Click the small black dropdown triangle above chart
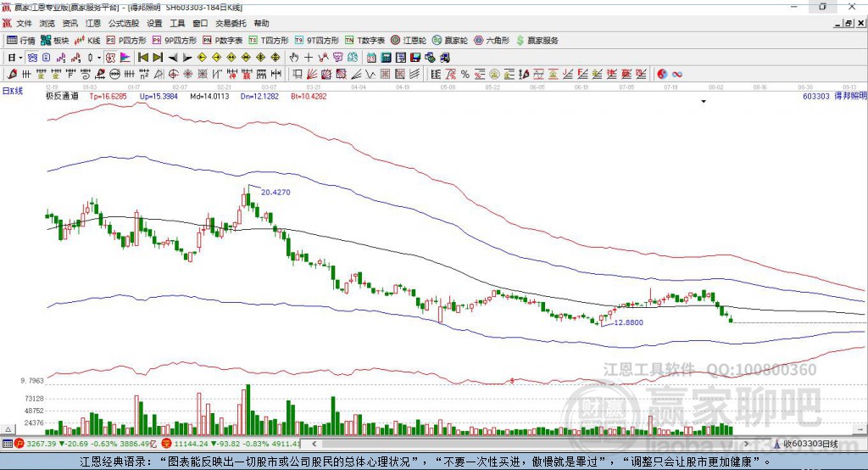Viewport: 868px width, 470px height. coord(704,102)
